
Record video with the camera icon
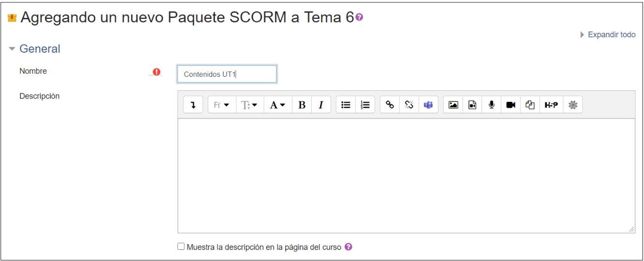click(x=511, y=105)
